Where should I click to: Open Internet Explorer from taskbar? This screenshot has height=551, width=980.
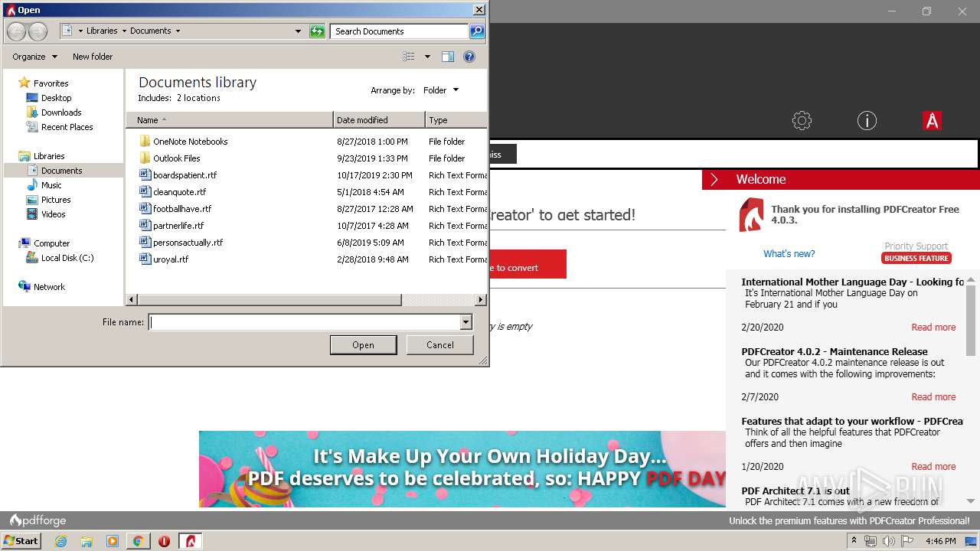point(61,541)
